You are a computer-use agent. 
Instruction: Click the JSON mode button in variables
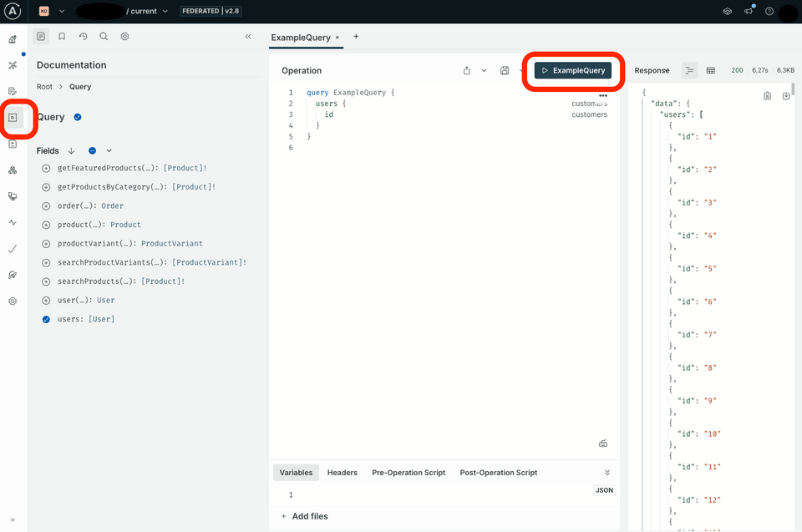[604, 490]
